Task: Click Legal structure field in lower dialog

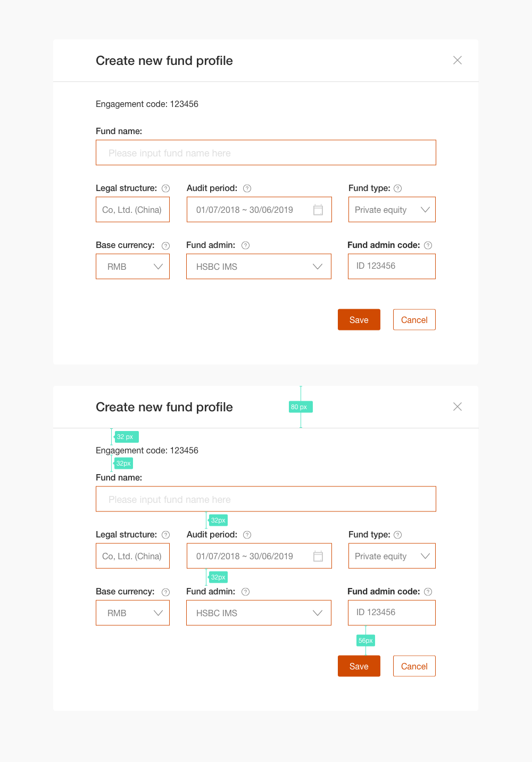Action: (x=132, y=556)
